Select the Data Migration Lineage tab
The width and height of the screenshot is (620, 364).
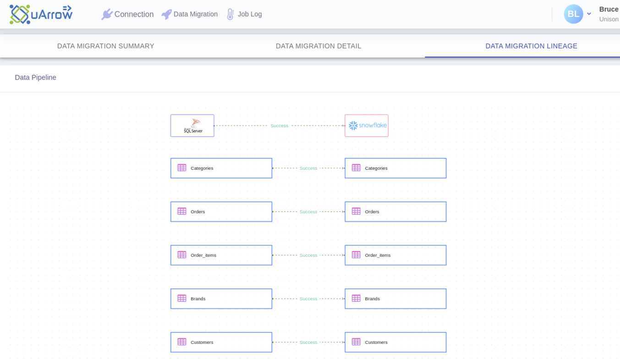pos(531,46)
